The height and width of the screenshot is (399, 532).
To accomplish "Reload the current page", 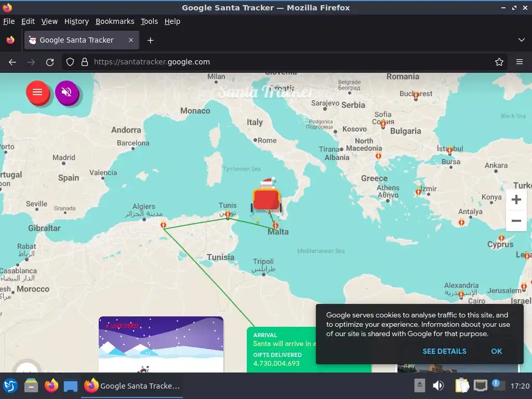I will 50,62.
